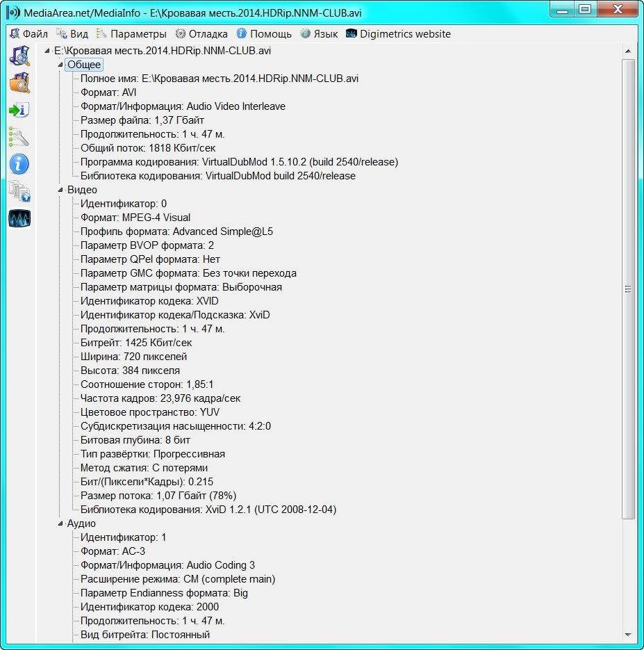Open the Язык menu
Viewport: 644px width, 650px height.
point(319,34)
